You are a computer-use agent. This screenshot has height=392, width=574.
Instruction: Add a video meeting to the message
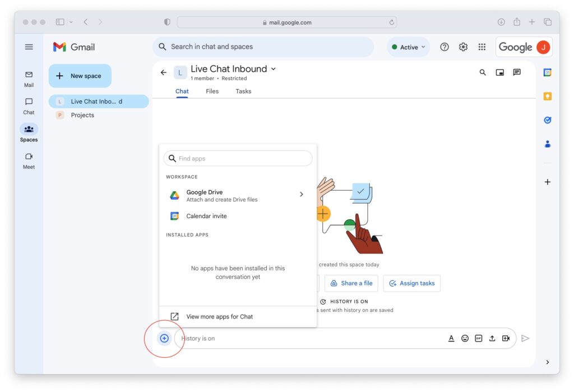[x=506, y=338]
